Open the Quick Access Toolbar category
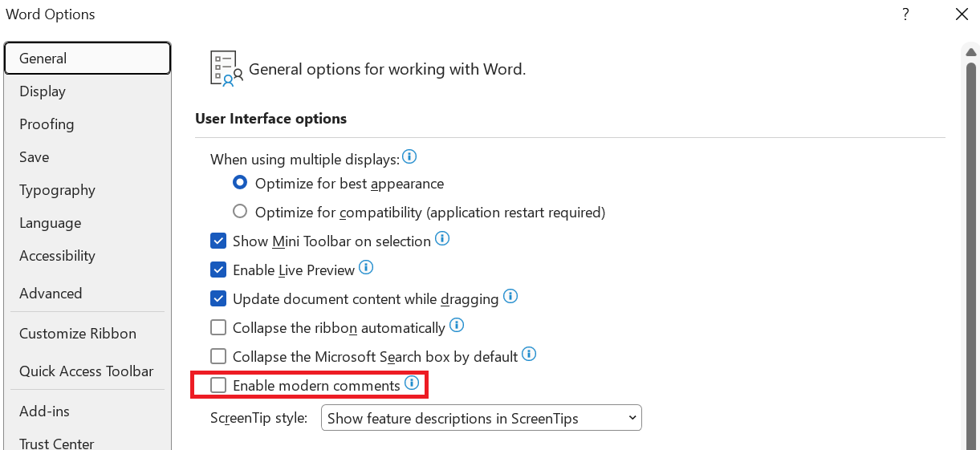Screen dimensions: 980x450 coord(87,371)
